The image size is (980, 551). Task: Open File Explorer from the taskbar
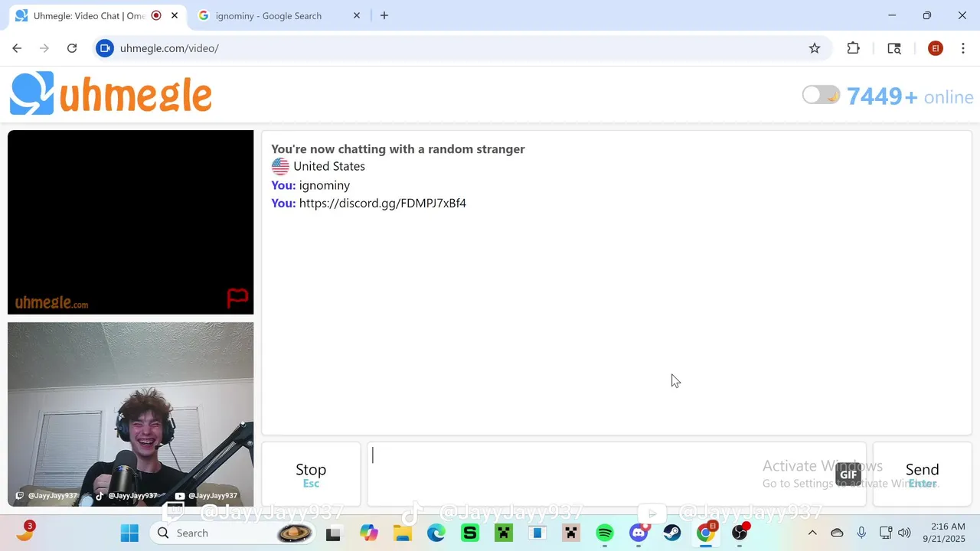[403, 533]
